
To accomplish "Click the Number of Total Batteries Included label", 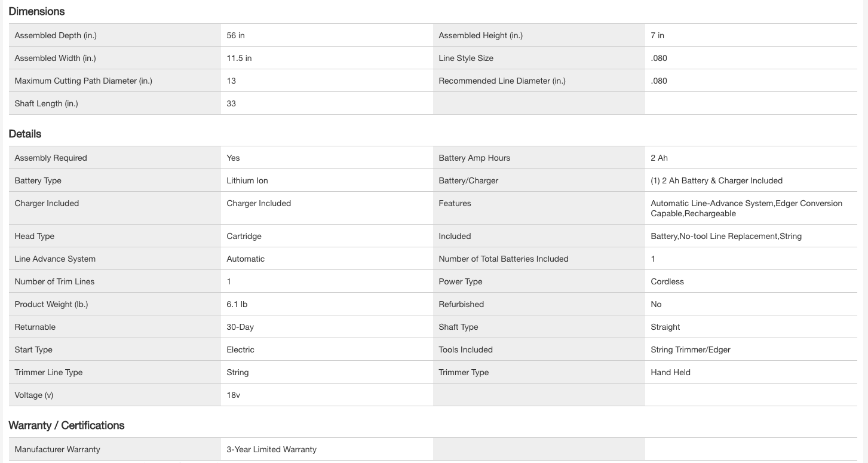I will 503,259.
